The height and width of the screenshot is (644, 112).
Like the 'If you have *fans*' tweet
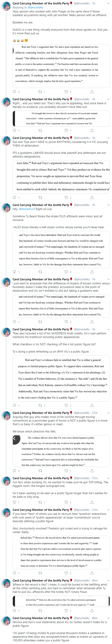tap(66, 573)
